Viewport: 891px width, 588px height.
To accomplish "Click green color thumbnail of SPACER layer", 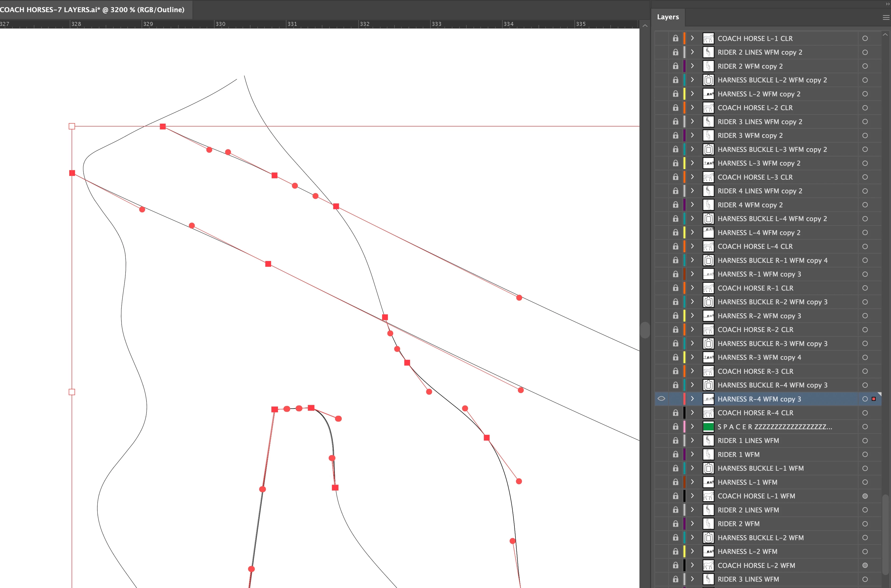I will click(708, 426).
